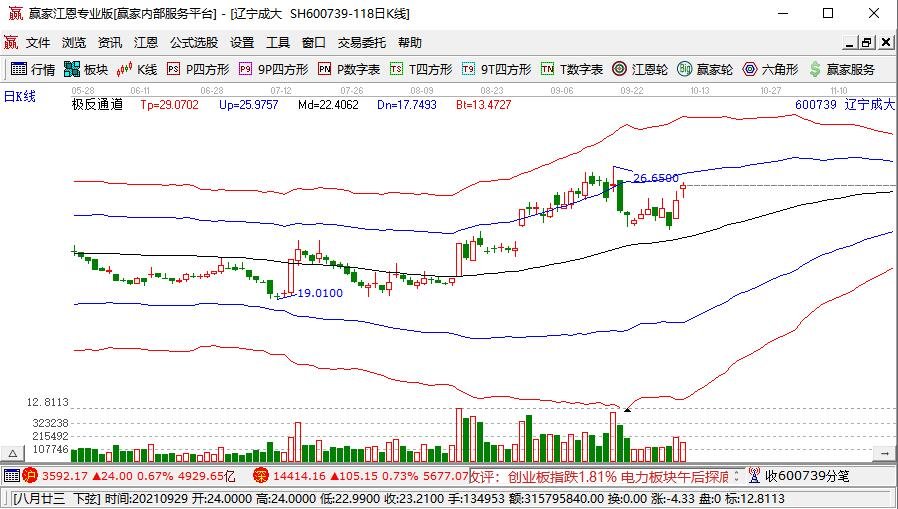Click the table grid icon in status bar
This screenshot has width=898, height=509.
coord(11,475)
